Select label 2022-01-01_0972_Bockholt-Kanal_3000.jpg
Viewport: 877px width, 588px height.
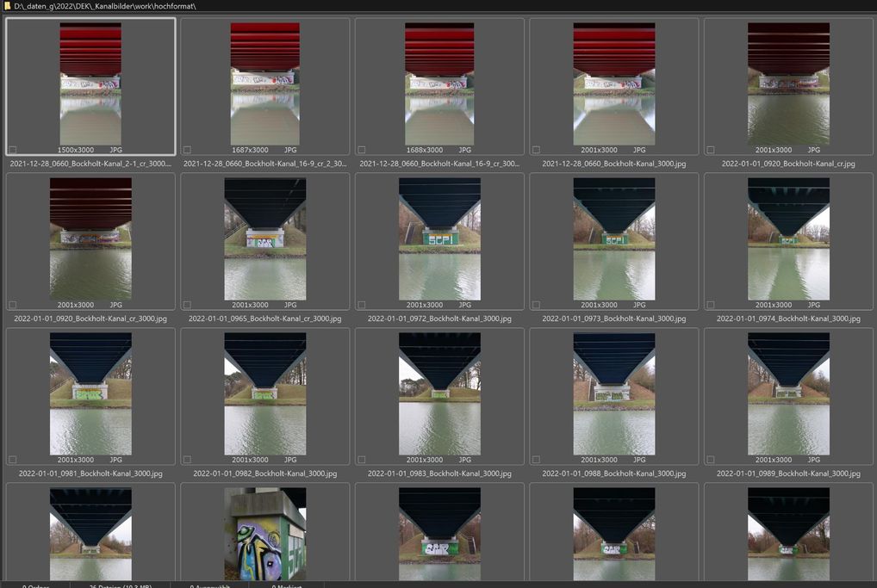[439, 319]
